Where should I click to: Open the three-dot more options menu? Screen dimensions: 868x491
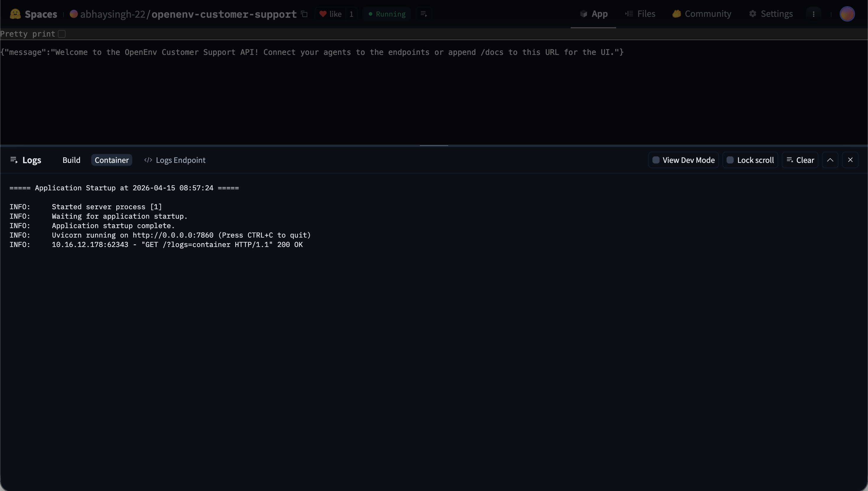click(x=813, y=14)
